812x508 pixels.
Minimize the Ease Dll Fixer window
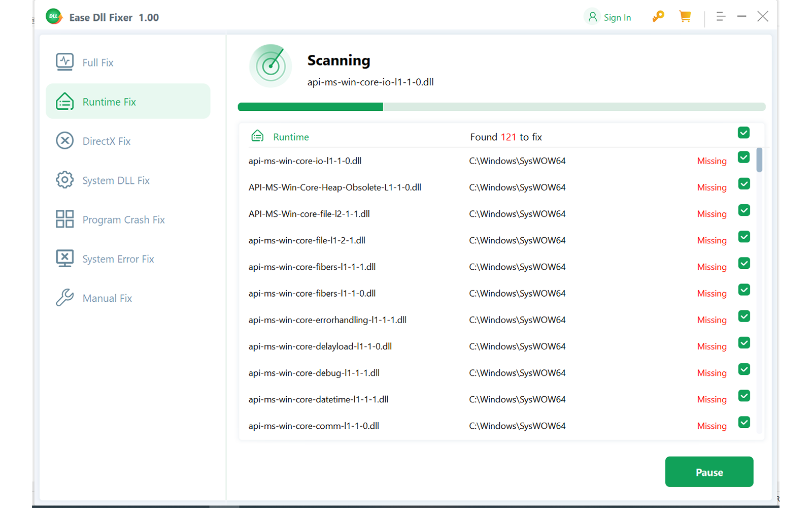click(741, 17)
